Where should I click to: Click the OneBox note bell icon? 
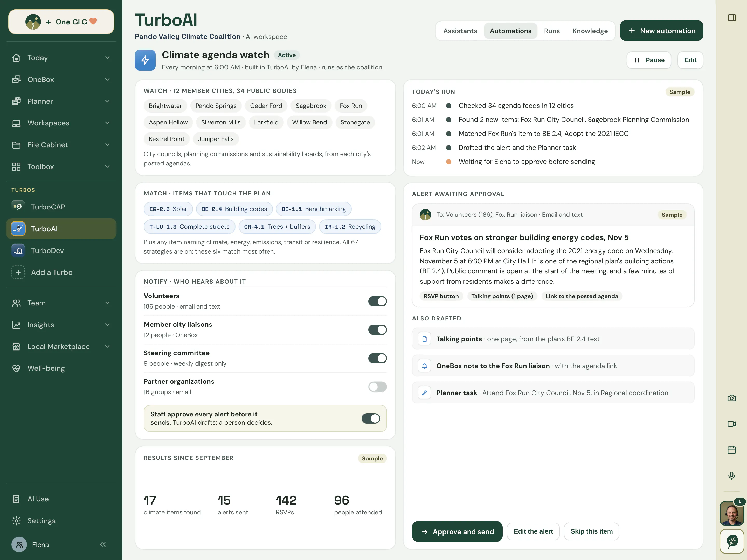425,366
